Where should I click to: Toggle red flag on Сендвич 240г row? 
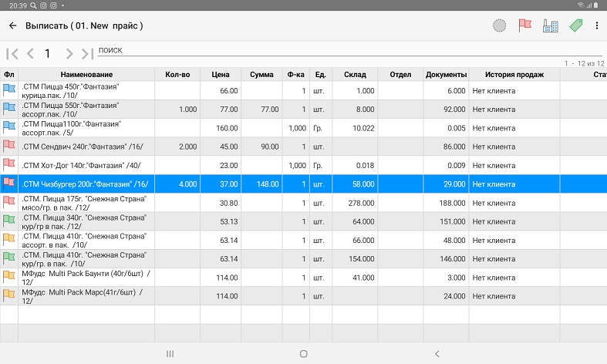[9, 146]
